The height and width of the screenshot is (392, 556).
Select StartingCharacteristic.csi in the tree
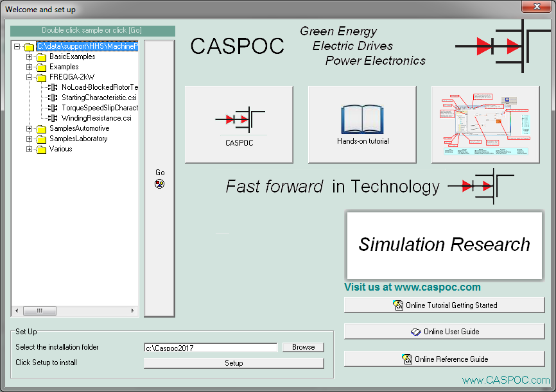pyautogui.click(x=99, y=98)
